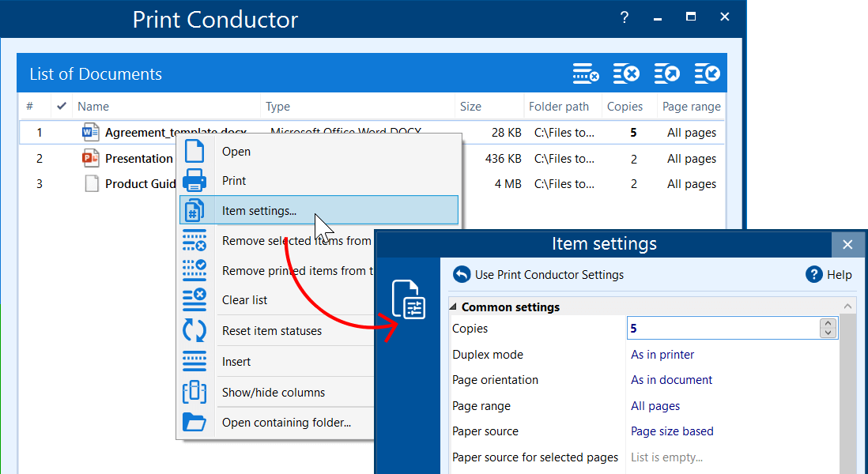868x474 pixels.
Task: Click the Remove selected items toolbar icon
Action: 586,74
